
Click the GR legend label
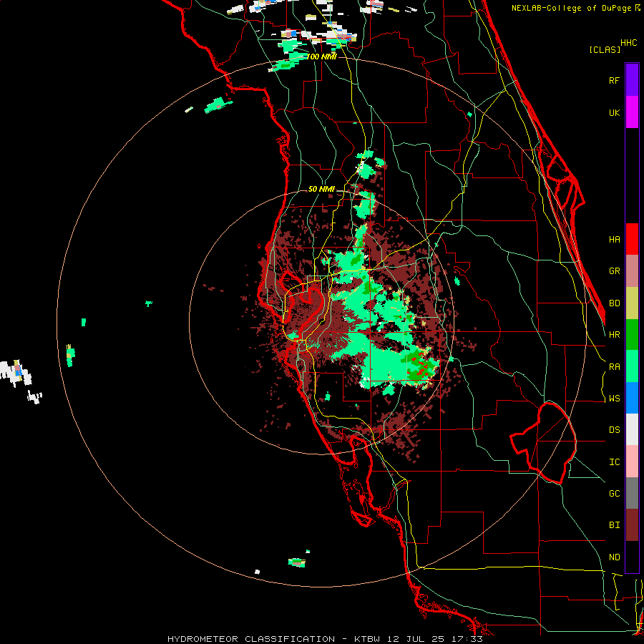click(614, 271)
